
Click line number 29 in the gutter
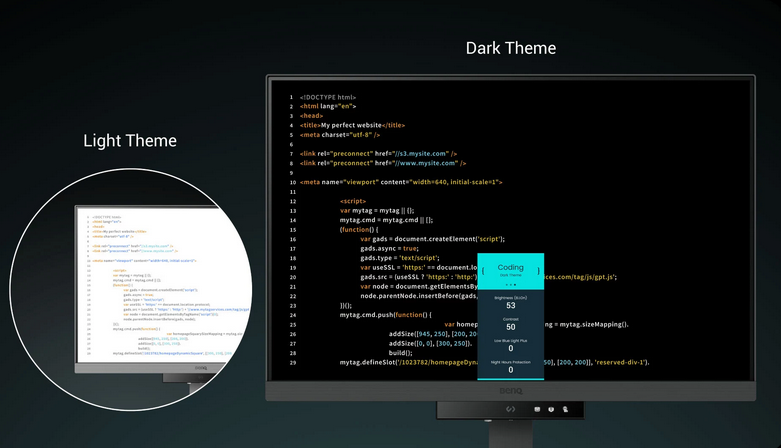[293, 362]
